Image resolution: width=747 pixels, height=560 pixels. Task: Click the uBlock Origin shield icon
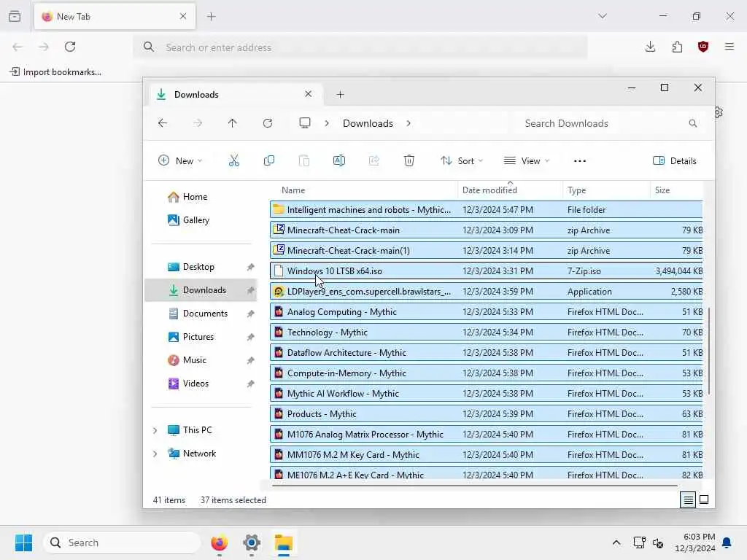pyautogui.click(x=703, y=47)
